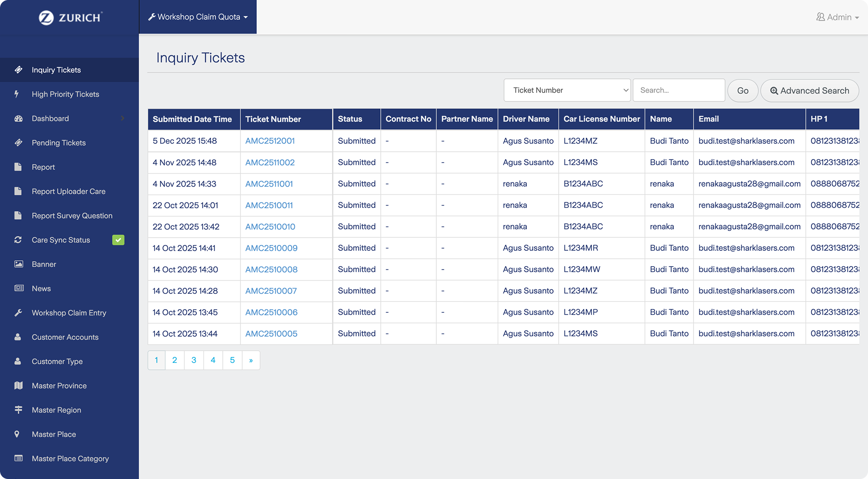Click the High Priority Tickets lightning icon
This screenshot has height=479, width=868.
point(17,94)
